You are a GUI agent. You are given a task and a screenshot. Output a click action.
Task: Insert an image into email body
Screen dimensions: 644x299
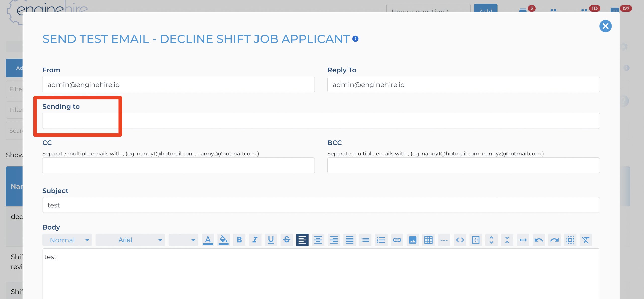tap(412, 240)
